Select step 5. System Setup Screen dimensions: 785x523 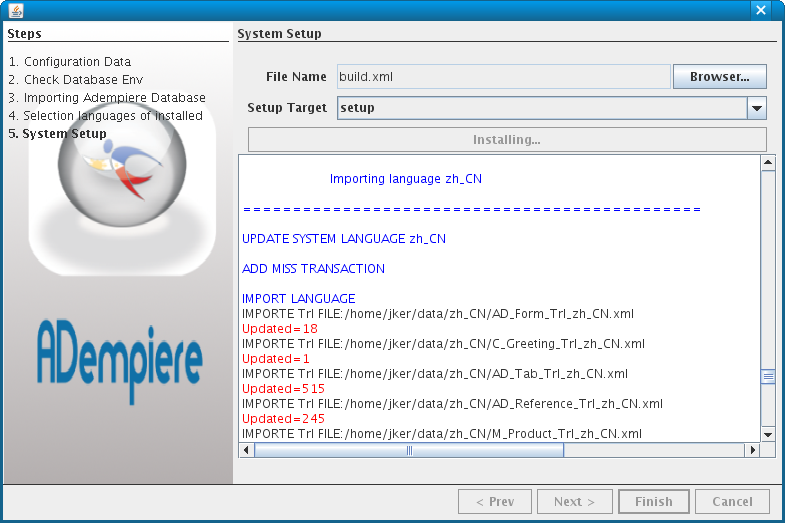click(58, 134)
